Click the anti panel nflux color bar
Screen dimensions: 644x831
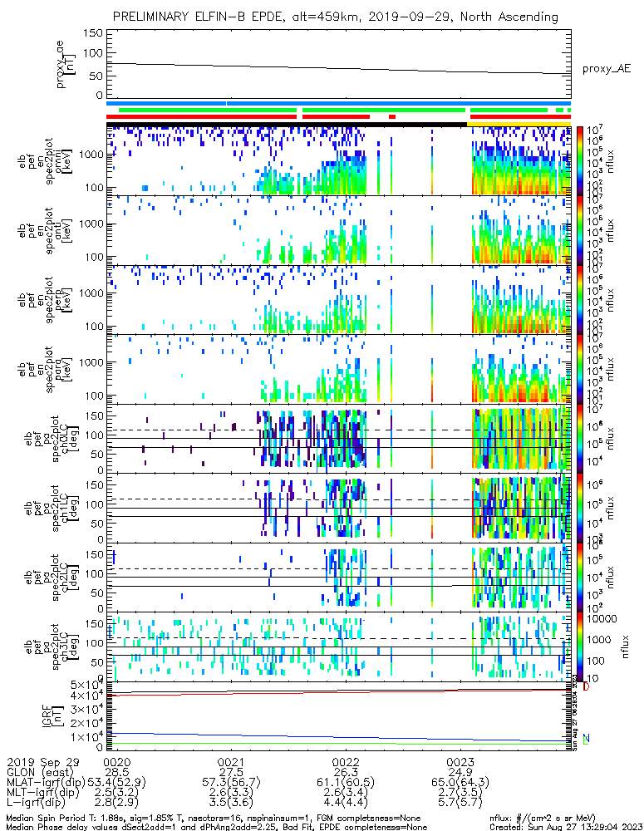click(x=580, y=230)
